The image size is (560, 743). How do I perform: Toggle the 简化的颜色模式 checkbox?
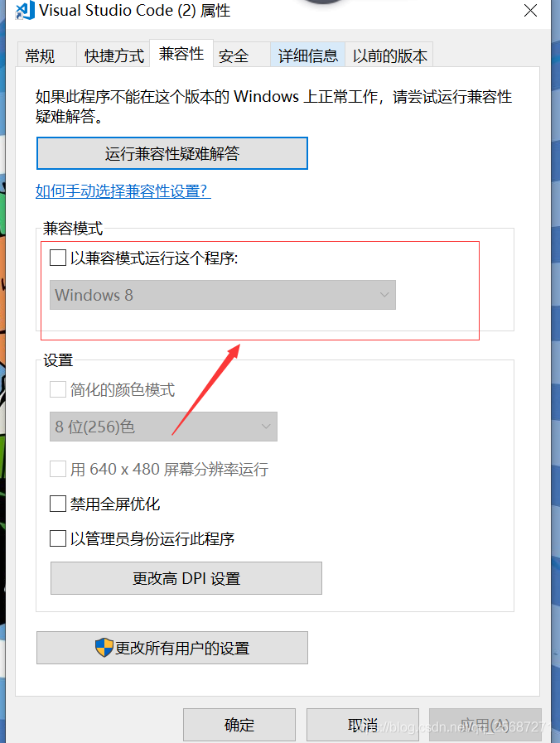(58, 390)
